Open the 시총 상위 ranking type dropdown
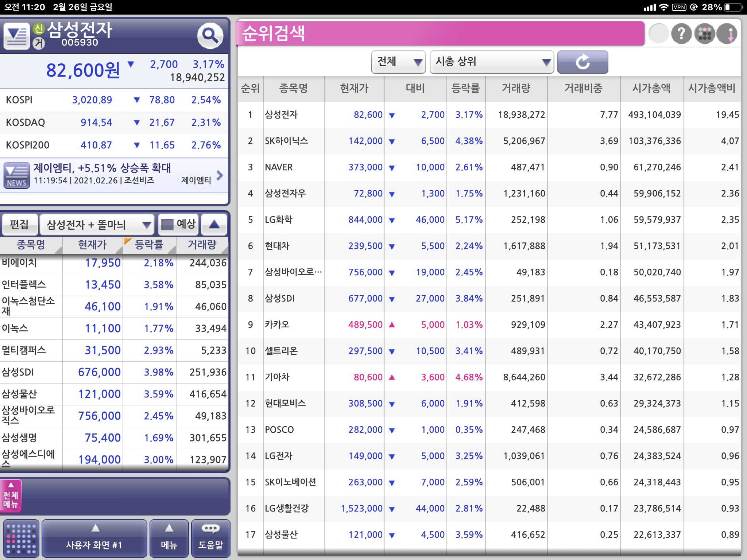The width and height of the screenshot is (747, 560). pos(492,62)
